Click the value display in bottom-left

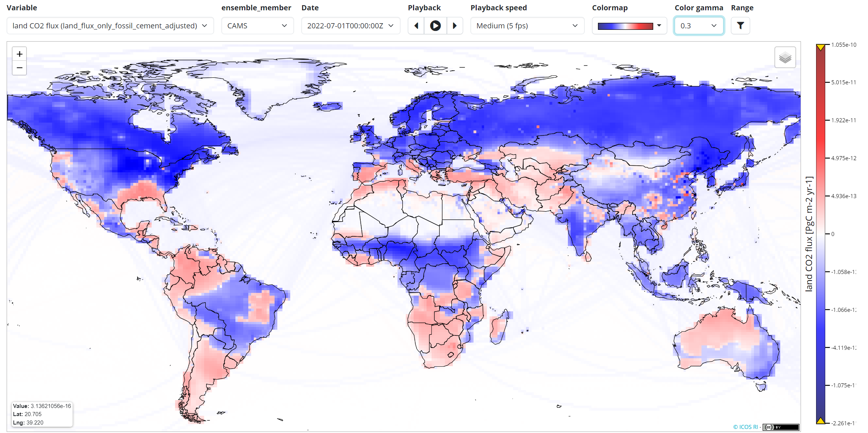click(x=41, y=414)
